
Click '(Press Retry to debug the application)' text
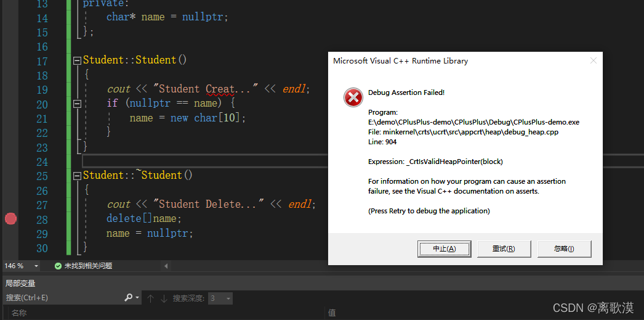click(429, 211)
